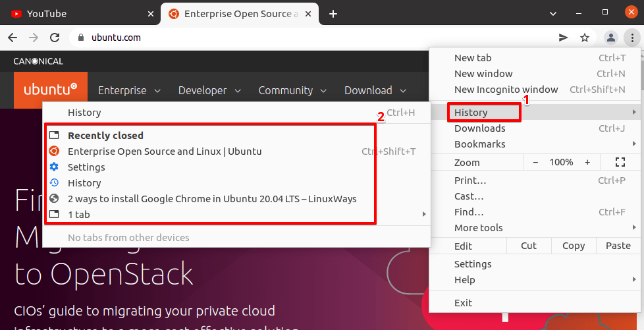Zoom out with the minus button
Image resolution: width=644 pixels, height=330 pixels.
[535, 162]
